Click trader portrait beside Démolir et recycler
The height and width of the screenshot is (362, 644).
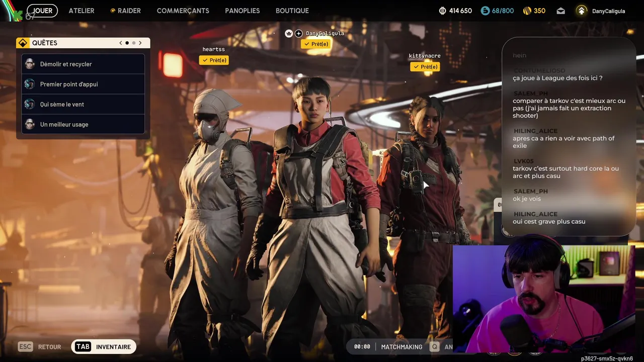[x=30, y=64]
